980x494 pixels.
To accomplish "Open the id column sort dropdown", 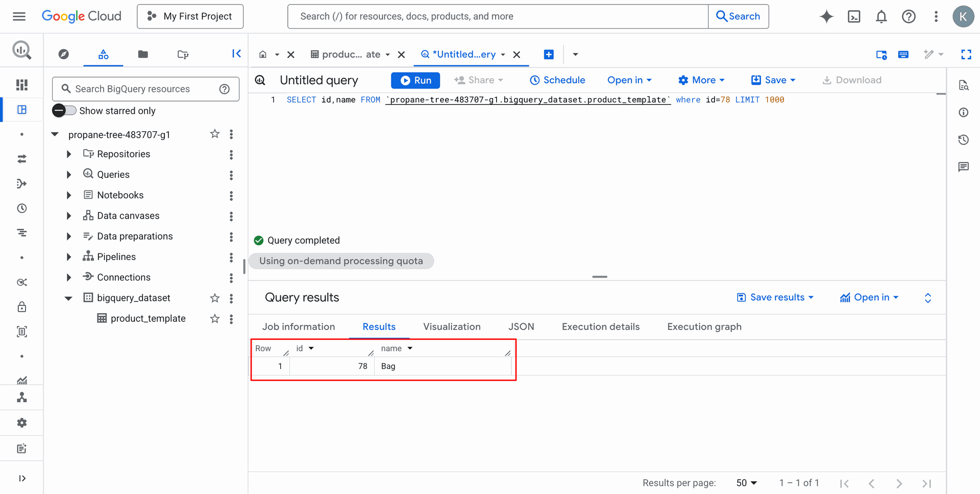I will (x=311, y=348).
